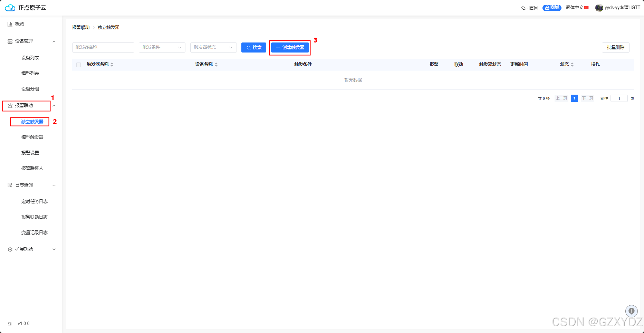Collapse the 设备管理 menu chevron

tap(54, 41)
